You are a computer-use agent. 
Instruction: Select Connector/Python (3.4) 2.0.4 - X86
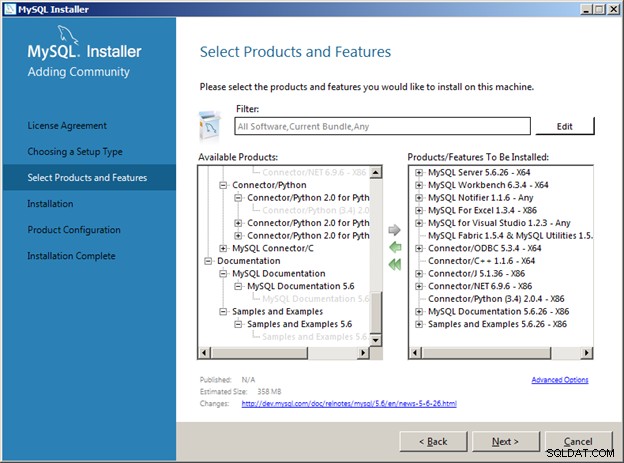coord(496,299)
